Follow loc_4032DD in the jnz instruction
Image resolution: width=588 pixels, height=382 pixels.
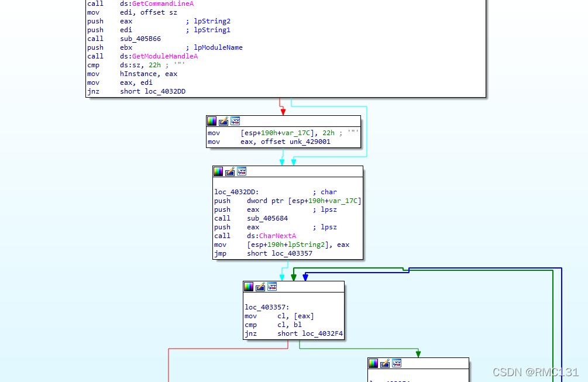tap(165, 91)
